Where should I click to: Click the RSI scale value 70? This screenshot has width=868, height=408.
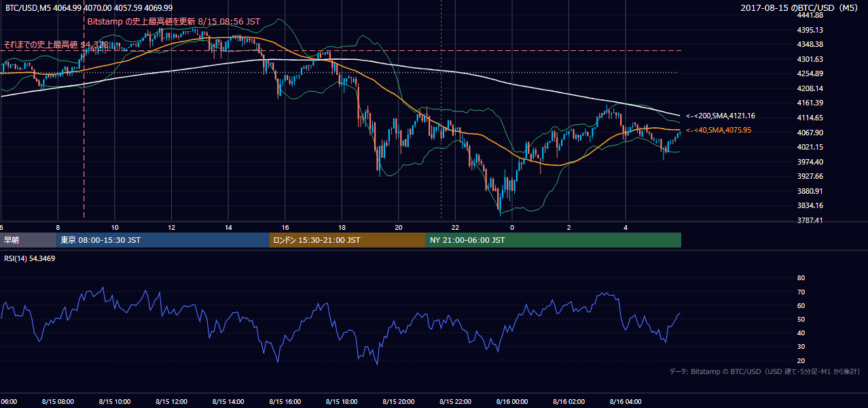click(x=801, y=292)
